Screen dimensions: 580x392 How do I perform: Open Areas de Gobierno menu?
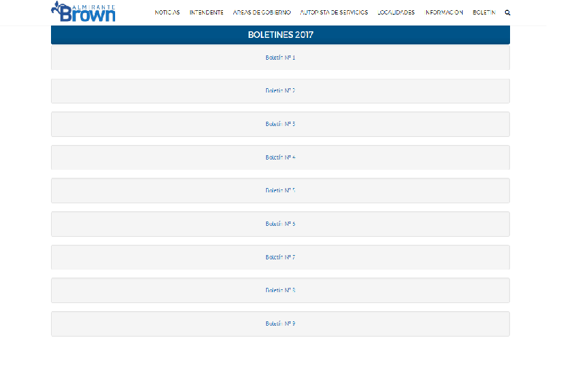262,12
